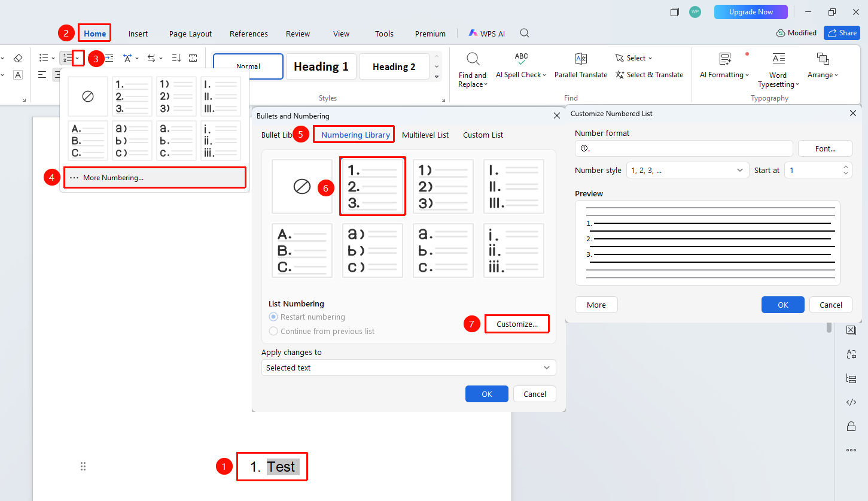Click the Upgrade Now button
Viewport: 868px width, 501px height.
click(x=751, y=12)
